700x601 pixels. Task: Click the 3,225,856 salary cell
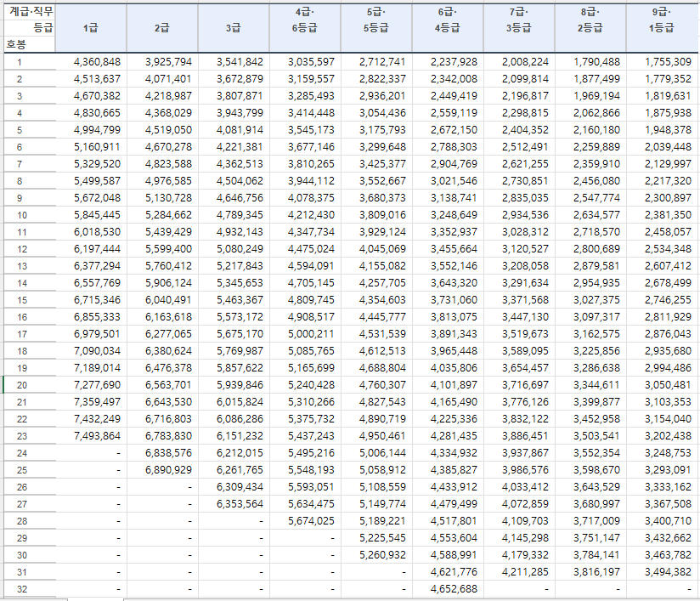(591, 351)
